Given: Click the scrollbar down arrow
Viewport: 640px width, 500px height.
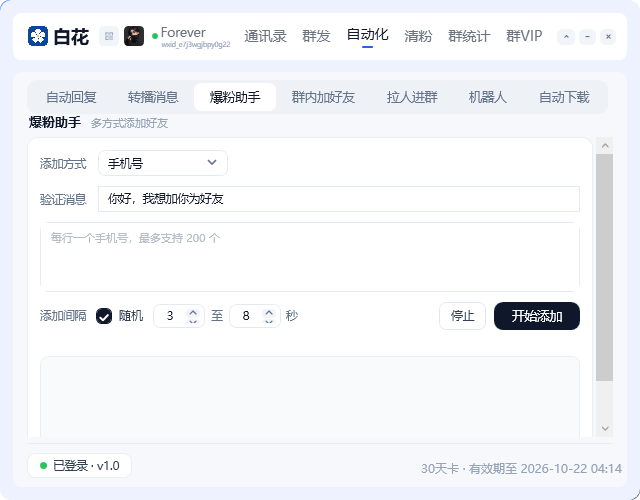Looking at the screenshot, I should pyautogui.click(x=605, y=429).
